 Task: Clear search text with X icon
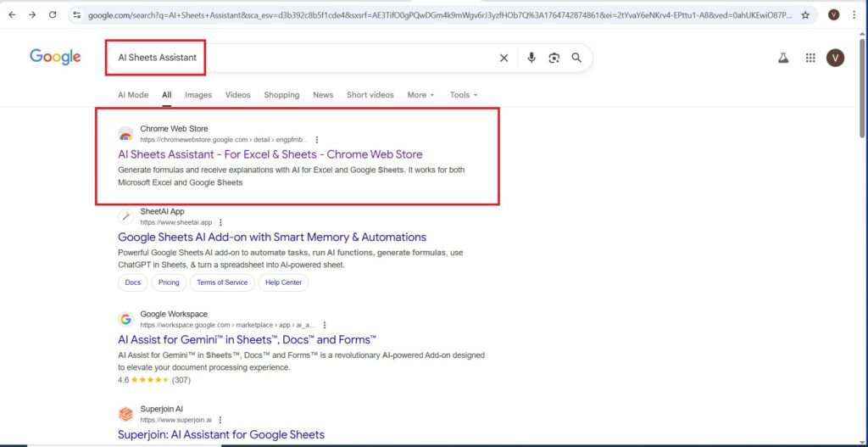click(504, 58)
